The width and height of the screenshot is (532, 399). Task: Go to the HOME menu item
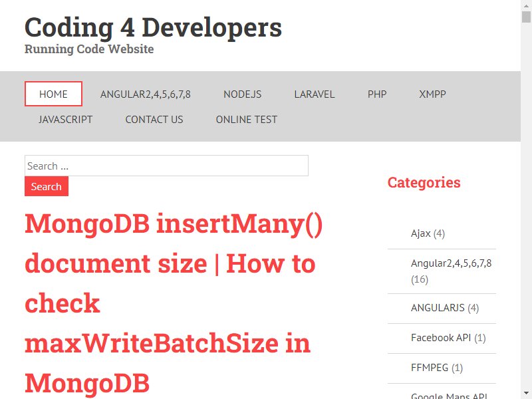point(53,94)
